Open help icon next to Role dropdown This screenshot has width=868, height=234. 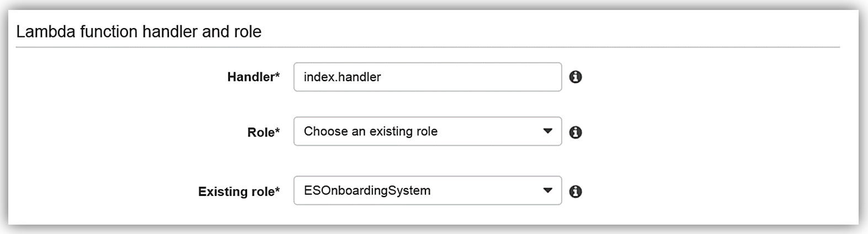pyautogui.click(x=576, y=132)
